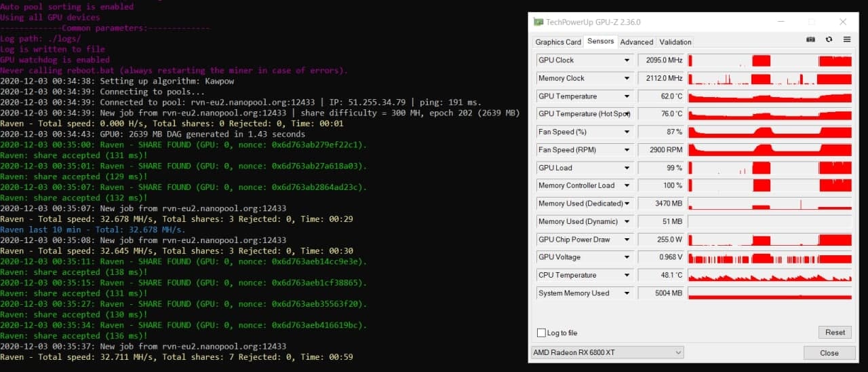Click the GPU-Z screenshot camera icon
This screenshot has height=372, width=868.
click(x=810, y=40)
